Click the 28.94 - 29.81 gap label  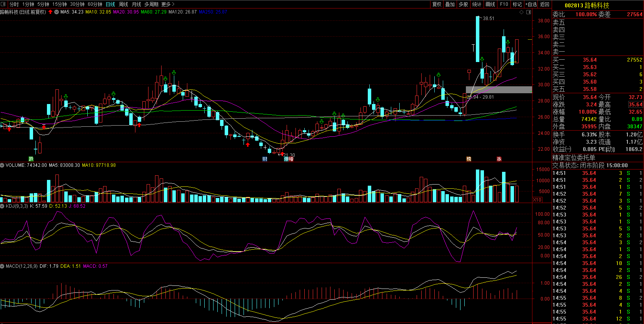pyautogui.click(x=480, y=97)
